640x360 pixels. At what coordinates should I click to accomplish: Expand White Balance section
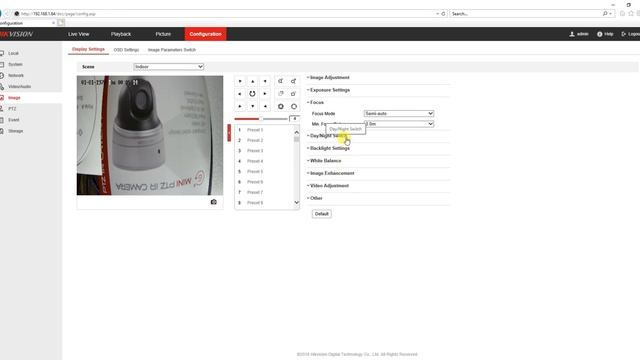(x=325, y=161)
